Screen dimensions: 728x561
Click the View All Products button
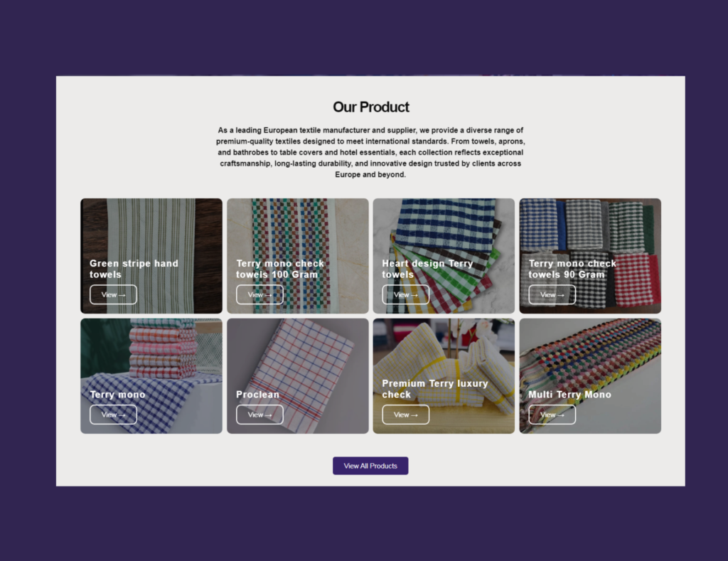pyautogui.click(x=370, y=466)
